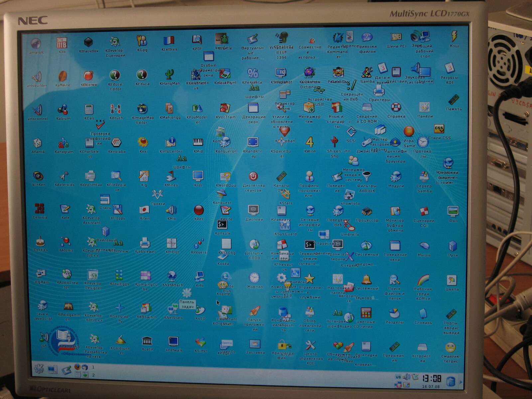Image resolution: width=532 pixels, height=399 pixels.
Task: Open Kalzium molecule icon
Action: pyautogui.click(x=63, y=109)
